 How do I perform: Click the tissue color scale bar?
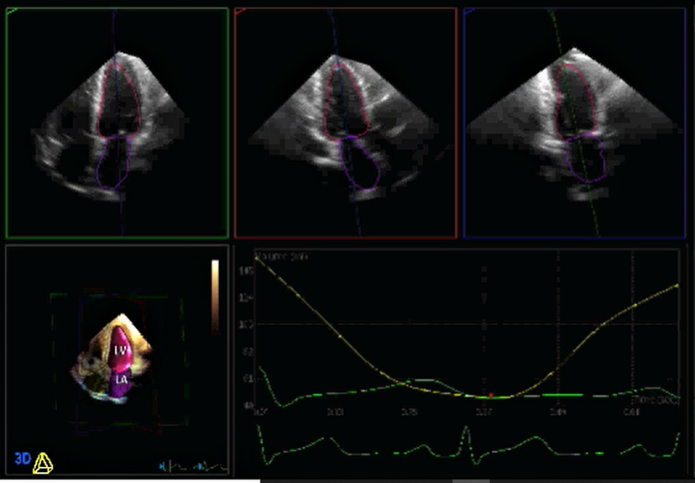click(x=214, y=295)
